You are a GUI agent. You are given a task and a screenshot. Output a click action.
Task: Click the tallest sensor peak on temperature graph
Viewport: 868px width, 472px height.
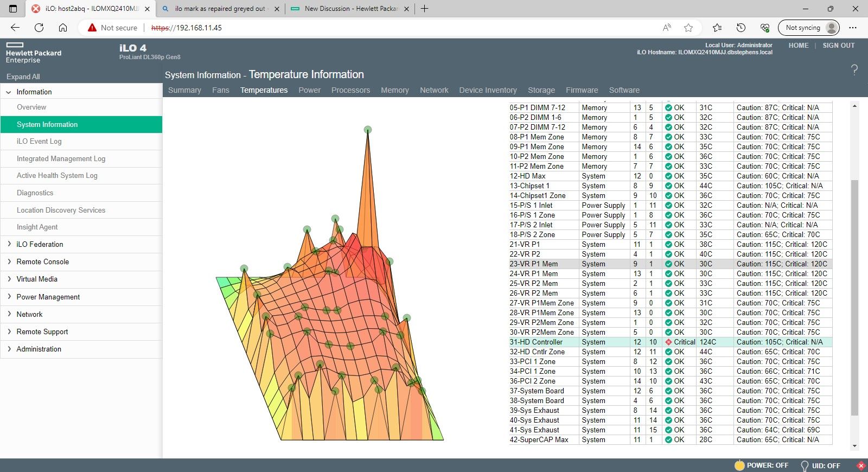point(368,130)
